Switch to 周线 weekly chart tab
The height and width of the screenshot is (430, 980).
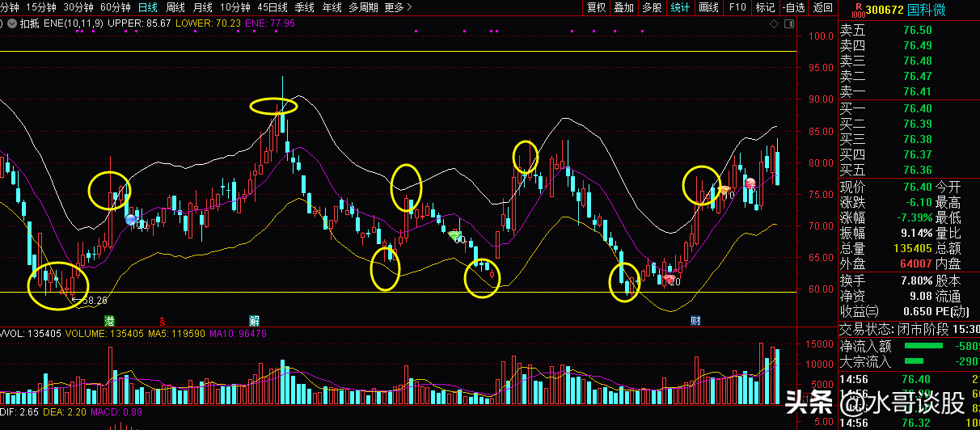tap(175, 7)
